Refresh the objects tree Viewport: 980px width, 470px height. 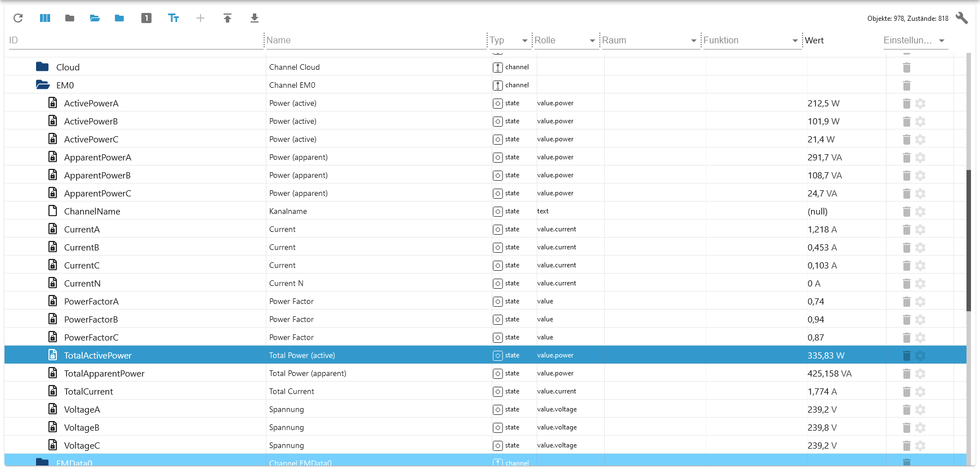tap(18, 18)
